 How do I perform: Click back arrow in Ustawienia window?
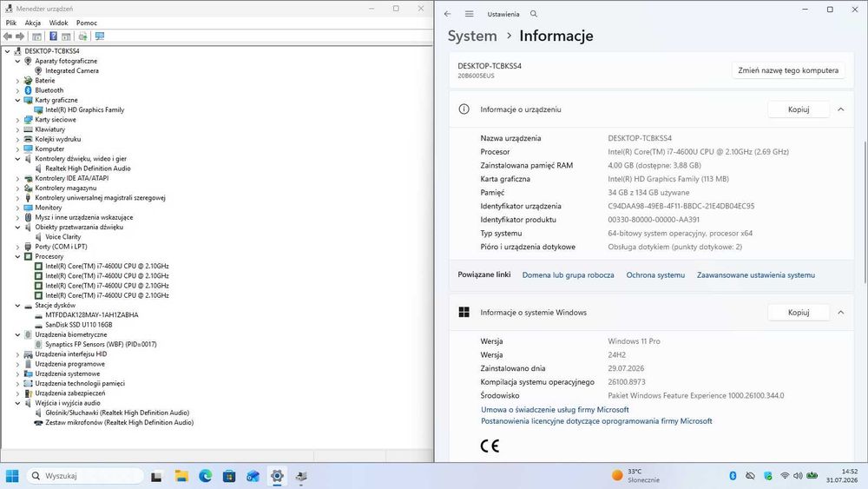point(447,14)
